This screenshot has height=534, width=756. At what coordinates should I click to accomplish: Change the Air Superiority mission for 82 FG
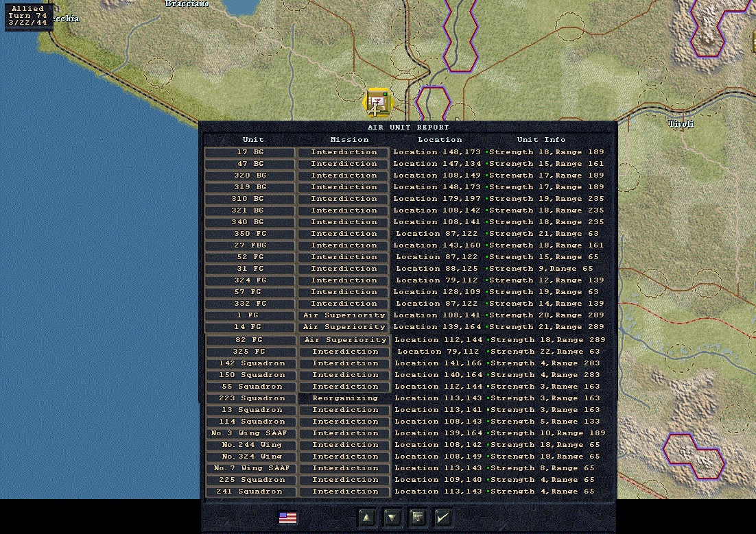(345, 340)
